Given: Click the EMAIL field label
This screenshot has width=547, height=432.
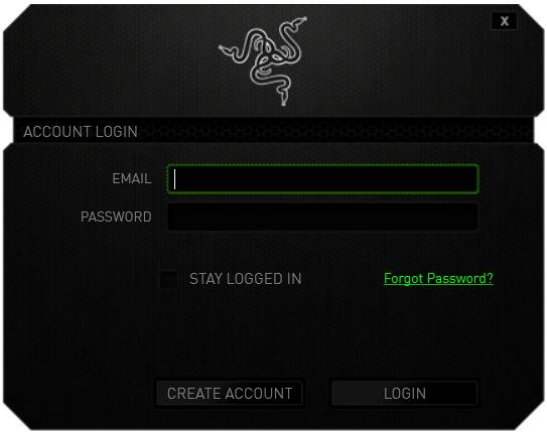Looking at the screenshot, I should point(132,179).
